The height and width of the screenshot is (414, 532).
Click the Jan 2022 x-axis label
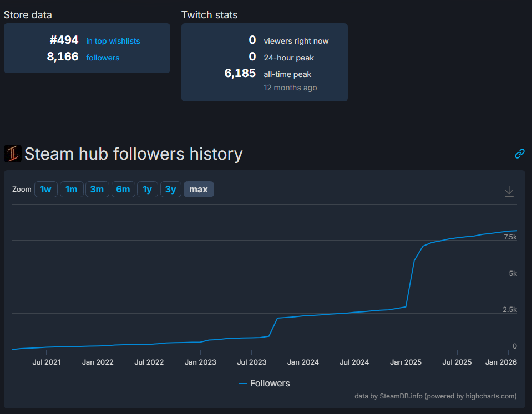tap(98, 362)
